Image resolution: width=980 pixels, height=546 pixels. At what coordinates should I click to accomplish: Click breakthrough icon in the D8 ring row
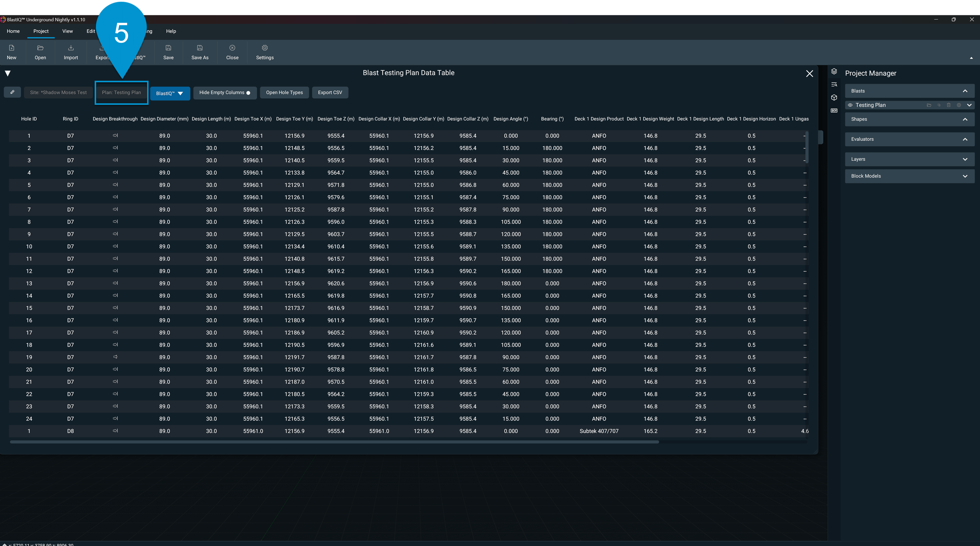click(x=115, y=431)
